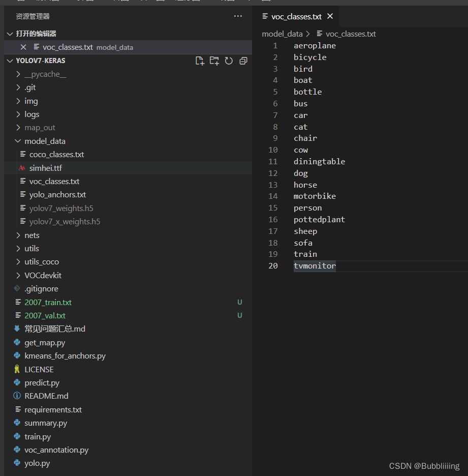
Task: Click the word diningtable on line 11
Action: click(x=319, y=162)
